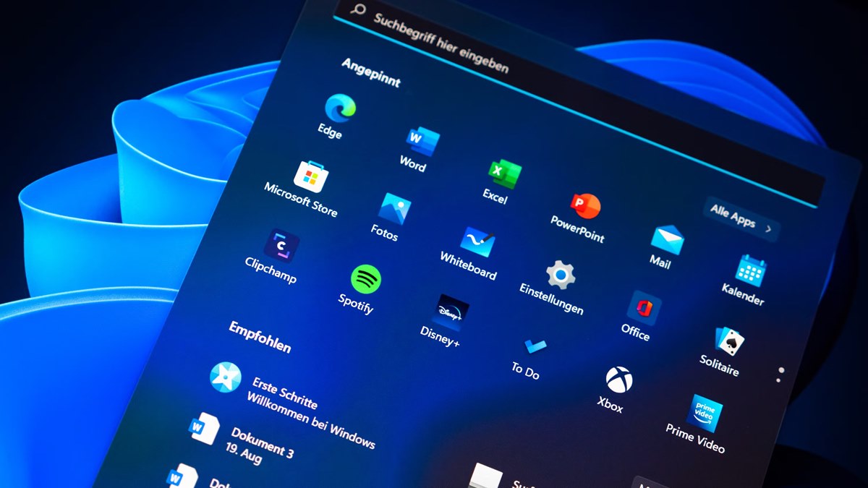Open the Edge browser app
The width and height of the screenshot is (868, 488).
coord(339,108)
